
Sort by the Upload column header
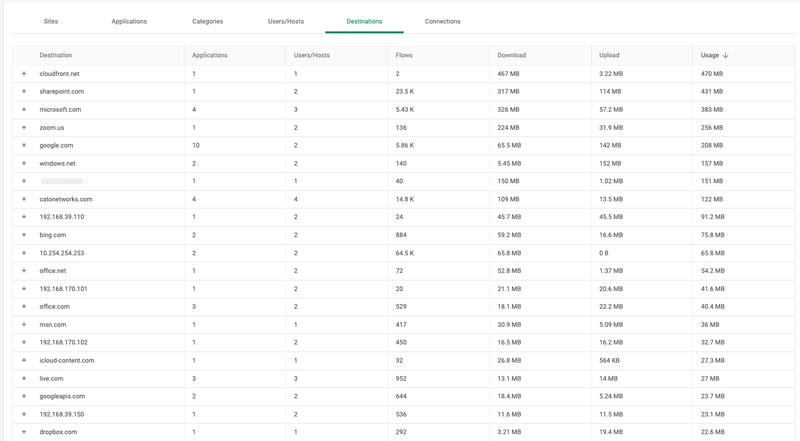(x=609, y=55)
